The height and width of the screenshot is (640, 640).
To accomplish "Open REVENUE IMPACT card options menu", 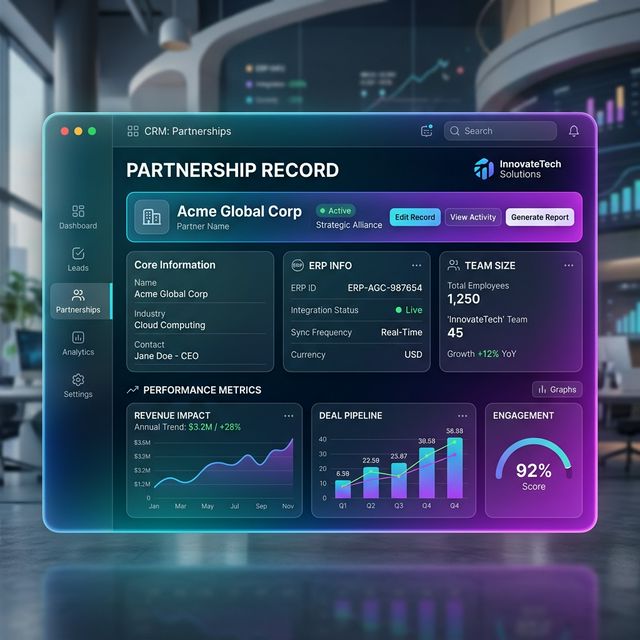I will [289, 416].
